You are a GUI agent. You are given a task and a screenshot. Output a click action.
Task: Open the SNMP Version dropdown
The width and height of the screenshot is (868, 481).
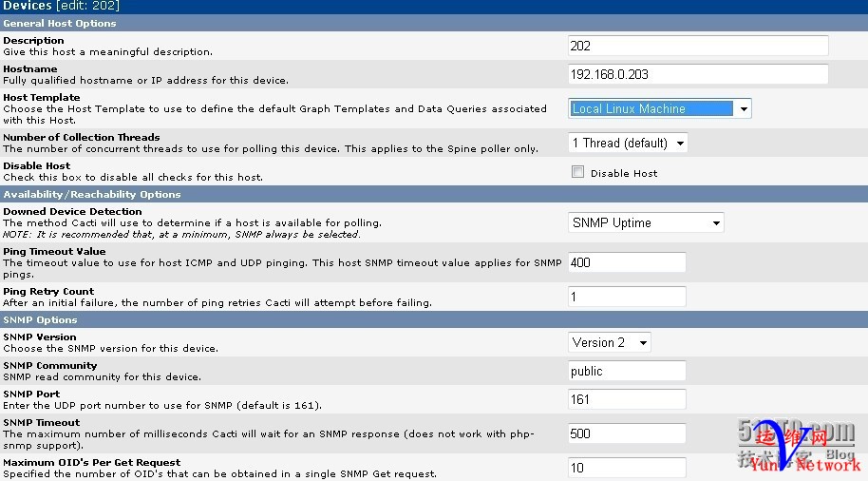click(x=610, y=342)
